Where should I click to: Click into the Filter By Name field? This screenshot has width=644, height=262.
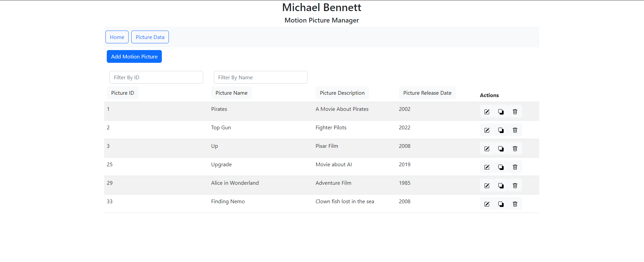point(261,77)
